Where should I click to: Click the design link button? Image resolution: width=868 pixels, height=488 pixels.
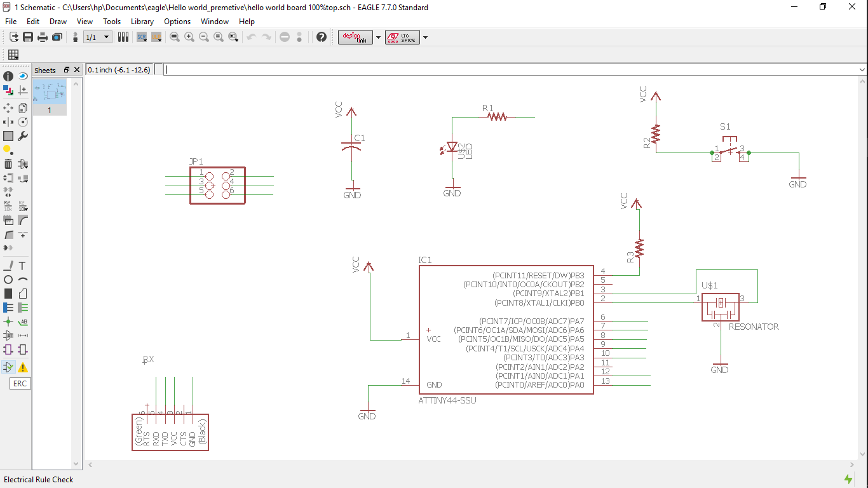(x=355, y=37)
